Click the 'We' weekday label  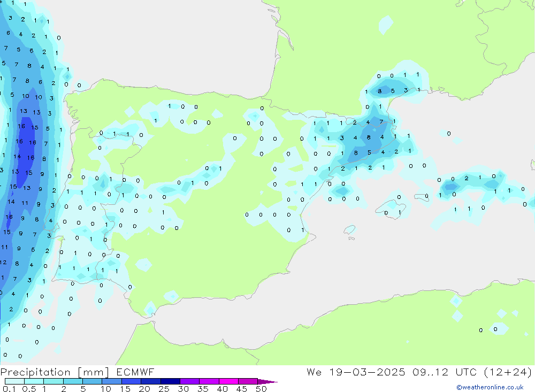[x=314, y=372]
